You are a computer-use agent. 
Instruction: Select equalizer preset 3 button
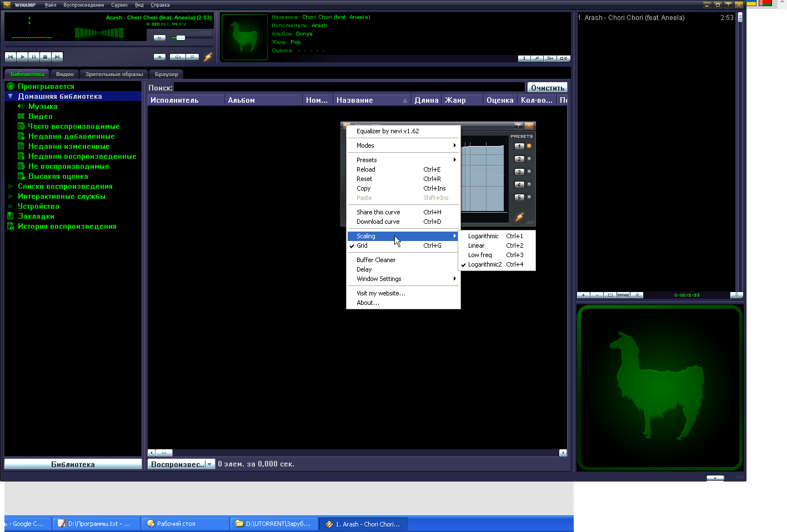519,172
